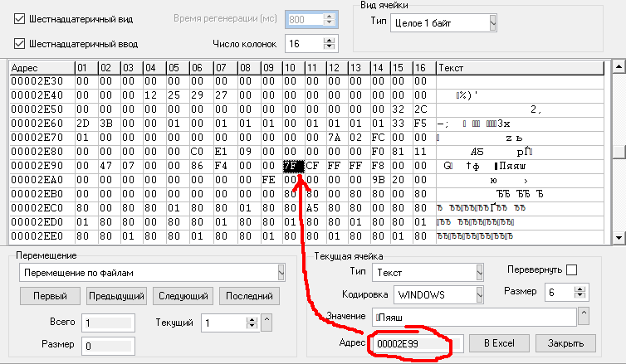Select cell 9B in row 00002EA0

pos(380,180)
